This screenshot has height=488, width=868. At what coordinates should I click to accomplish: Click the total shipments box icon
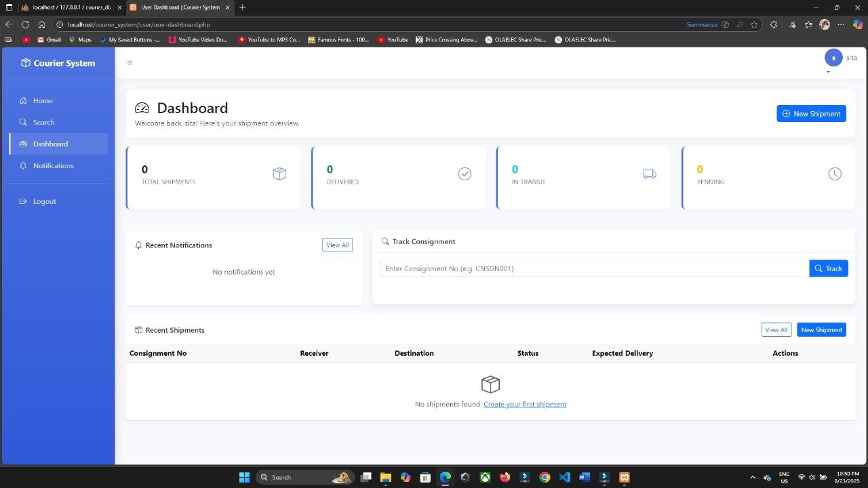[279, 174]
